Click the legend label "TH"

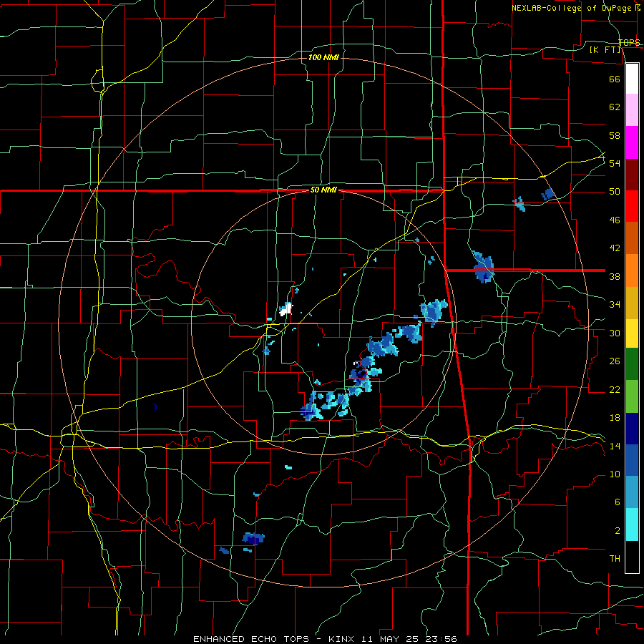click(615, 559)
